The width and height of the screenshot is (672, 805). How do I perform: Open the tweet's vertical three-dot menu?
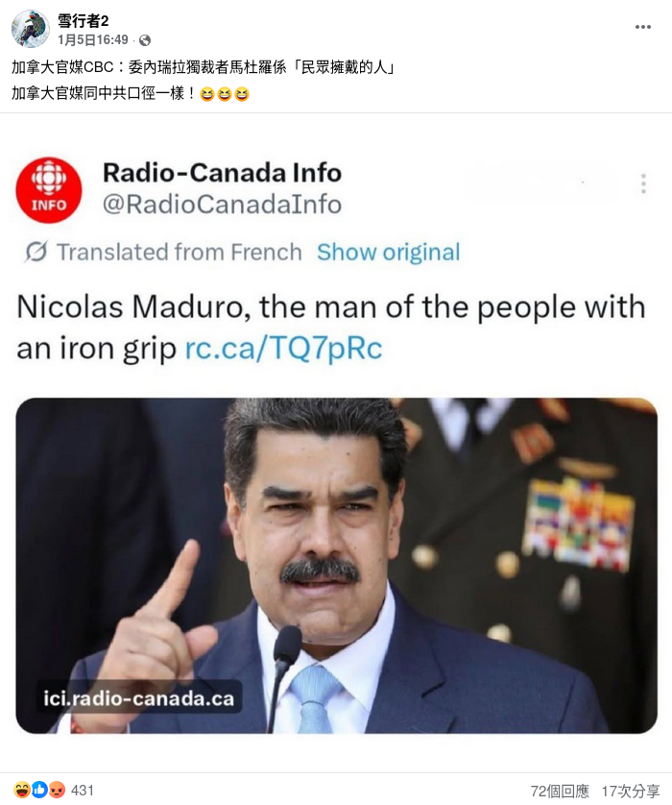click(643, 183)
